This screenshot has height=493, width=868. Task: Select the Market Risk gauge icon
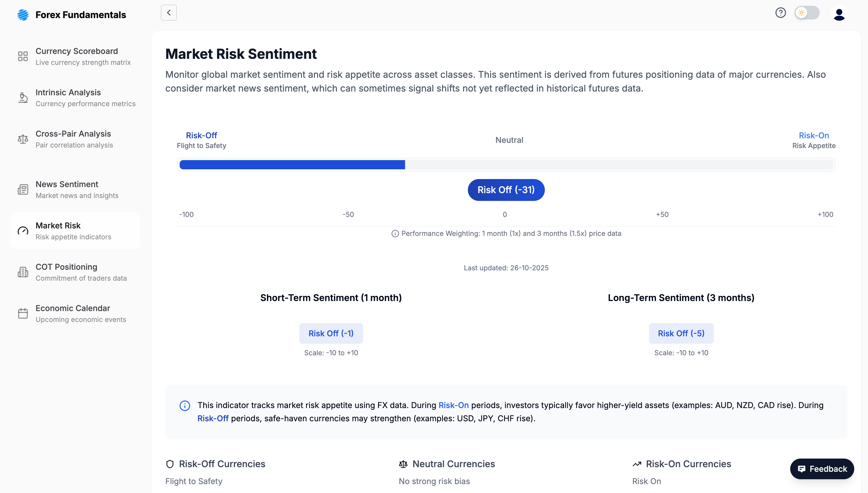click(x=23, y=231)
